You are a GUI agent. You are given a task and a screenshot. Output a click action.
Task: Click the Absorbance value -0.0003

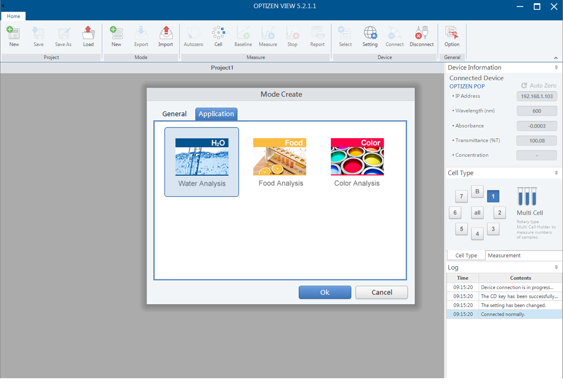pyautogui.click(x=537, y=126)
